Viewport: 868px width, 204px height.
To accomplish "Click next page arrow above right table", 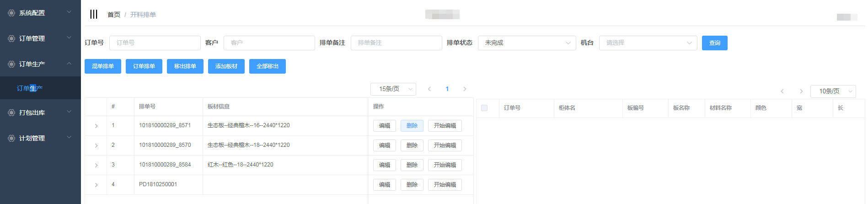I will (801, 91).
